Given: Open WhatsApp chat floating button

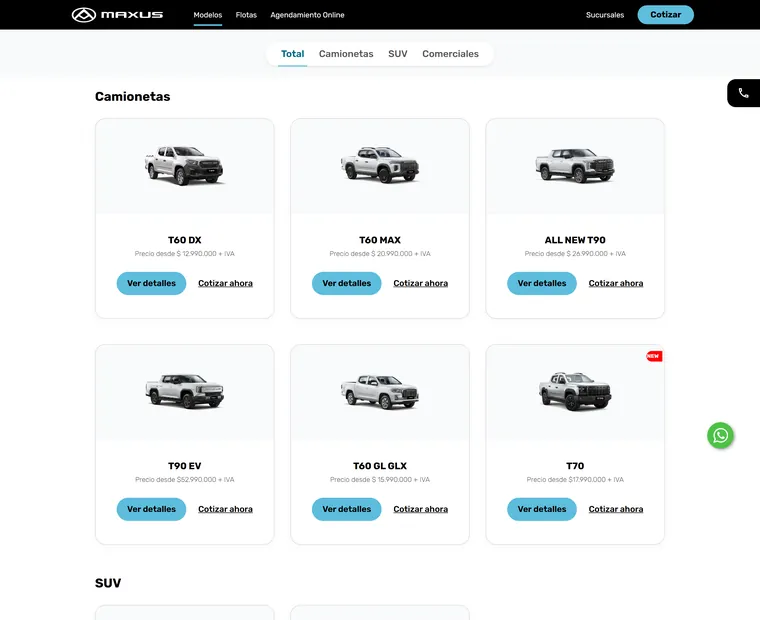Looking at the screenshot, I should coord(720,435).
